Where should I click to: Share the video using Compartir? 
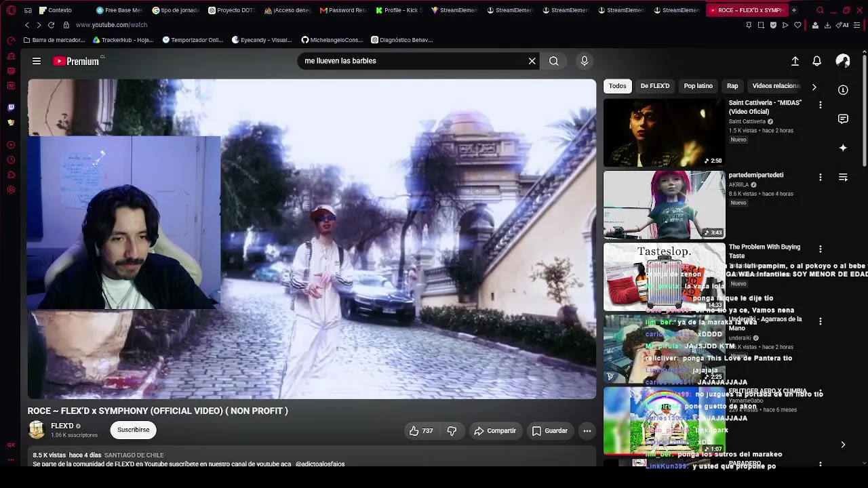[x=495, y=431]
